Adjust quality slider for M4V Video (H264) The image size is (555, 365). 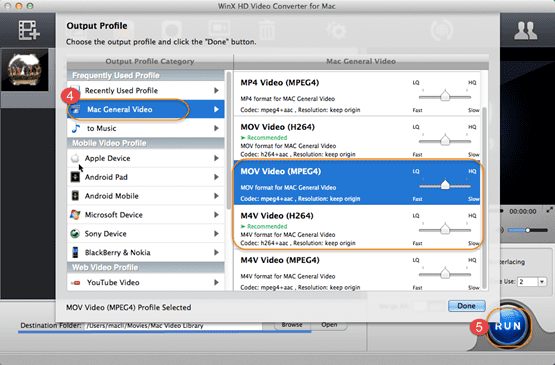click(x=445, y=229)
